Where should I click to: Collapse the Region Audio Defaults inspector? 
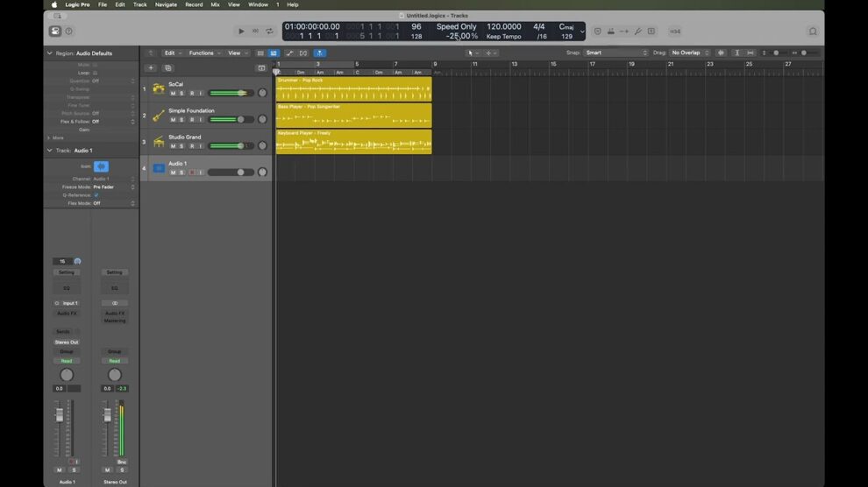pos(49,53)
